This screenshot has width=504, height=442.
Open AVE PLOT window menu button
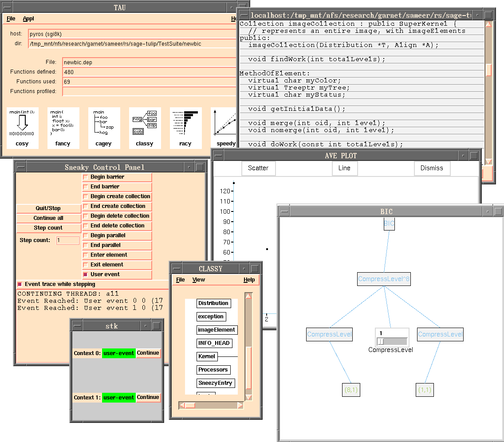pos(218,156)
